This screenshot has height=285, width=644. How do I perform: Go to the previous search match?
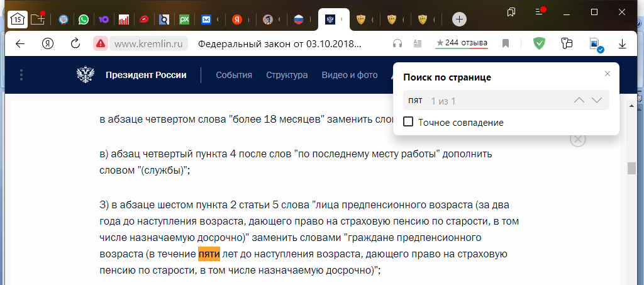tap(579, 100)
